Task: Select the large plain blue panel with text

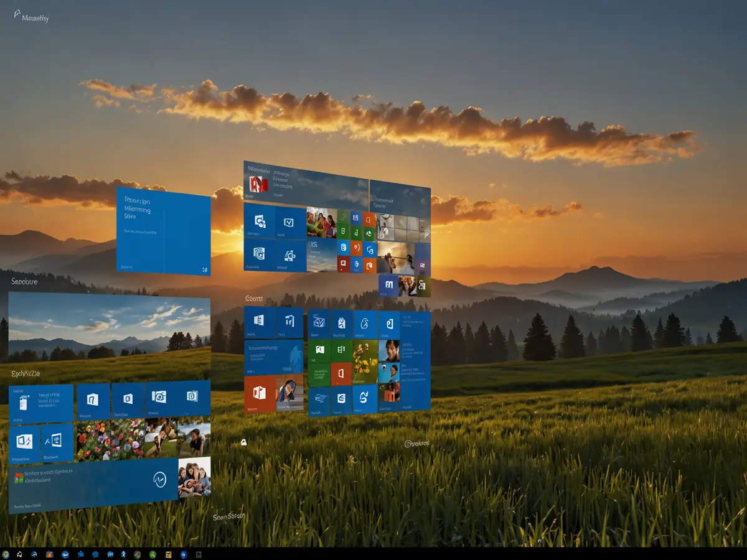Action: (x=164, y=231)
